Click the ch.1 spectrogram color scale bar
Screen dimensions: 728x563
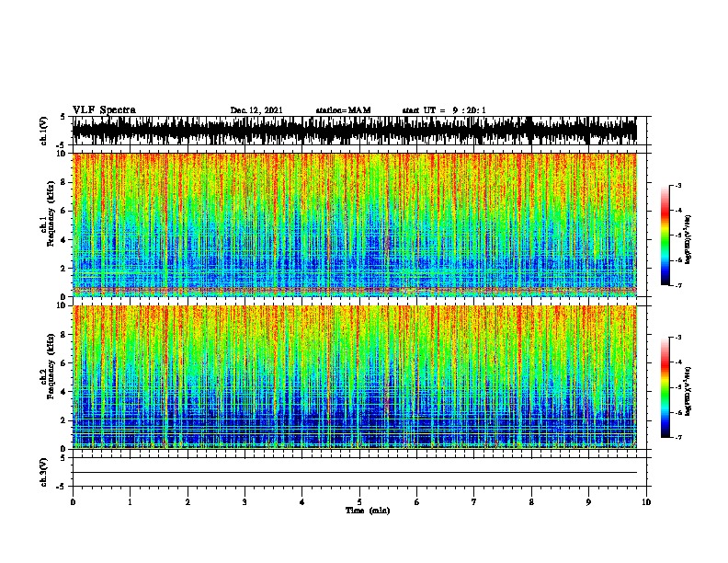click(x=665, y=236)
